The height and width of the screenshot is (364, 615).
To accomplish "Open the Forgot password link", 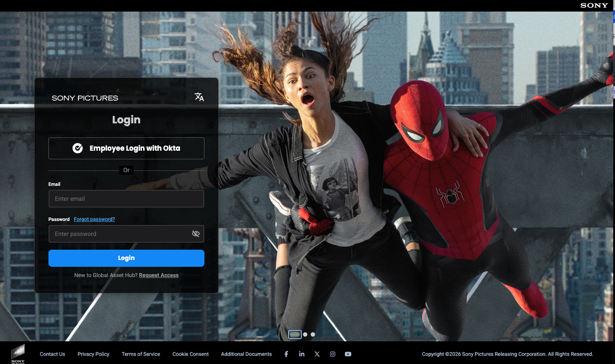I will [94, 219].
